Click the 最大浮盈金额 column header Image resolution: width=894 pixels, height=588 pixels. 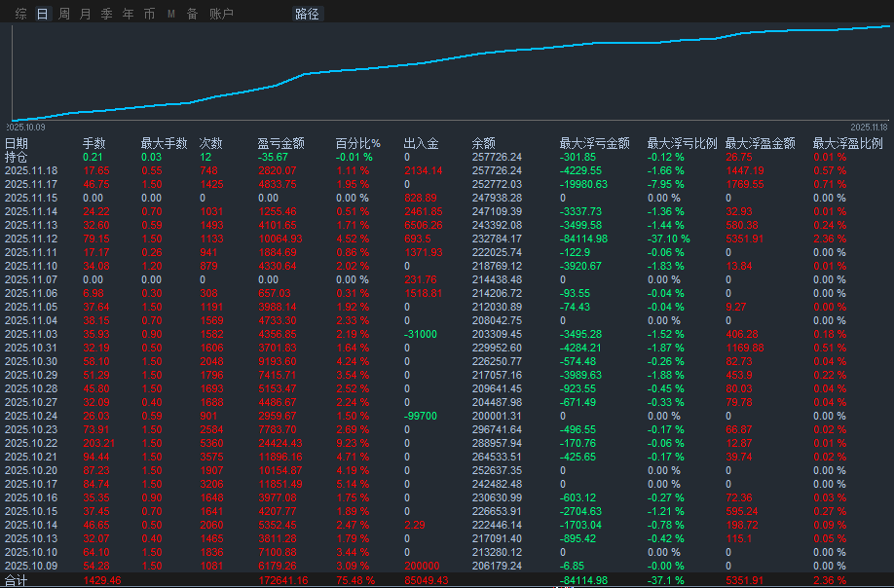coord(760,143)
